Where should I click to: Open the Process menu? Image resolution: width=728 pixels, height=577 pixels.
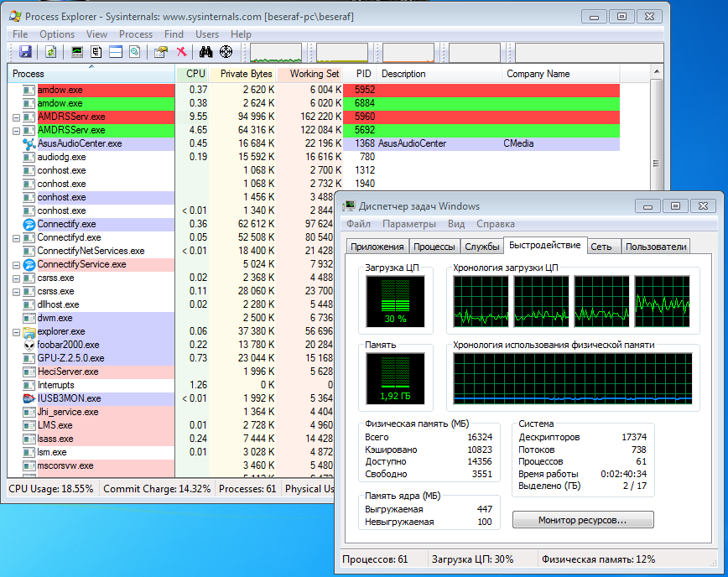click(x=136, y=34)
